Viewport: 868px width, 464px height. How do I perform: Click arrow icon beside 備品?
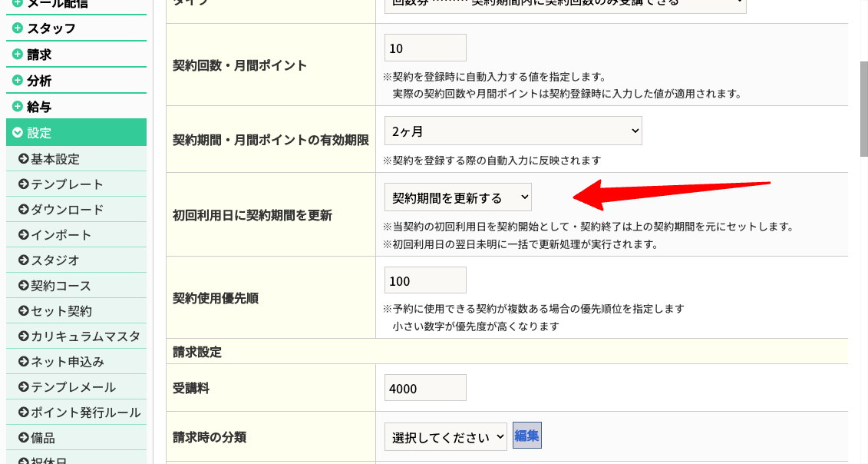coord(23,438)
